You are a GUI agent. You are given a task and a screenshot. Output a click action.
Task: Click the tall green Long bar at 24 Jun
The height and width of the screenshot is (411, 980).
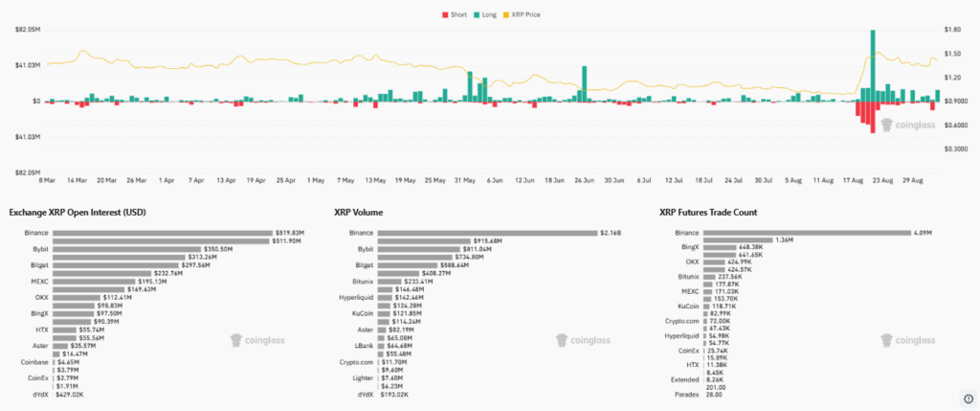tap(584, 83)
